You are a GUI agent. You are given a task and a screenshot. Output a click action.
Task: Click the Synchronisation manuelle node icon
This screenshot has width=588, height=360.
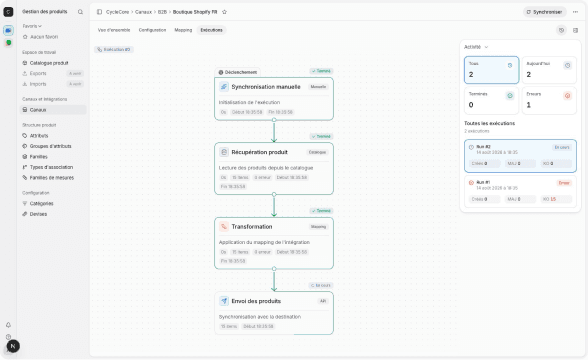224,87
